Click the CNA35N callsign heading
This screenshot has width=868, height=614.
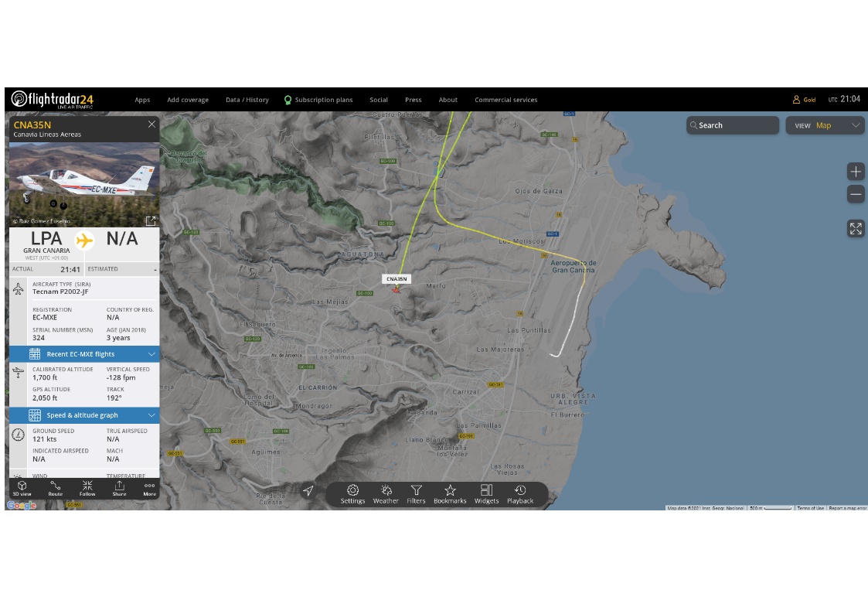click(x=32, y=125)
